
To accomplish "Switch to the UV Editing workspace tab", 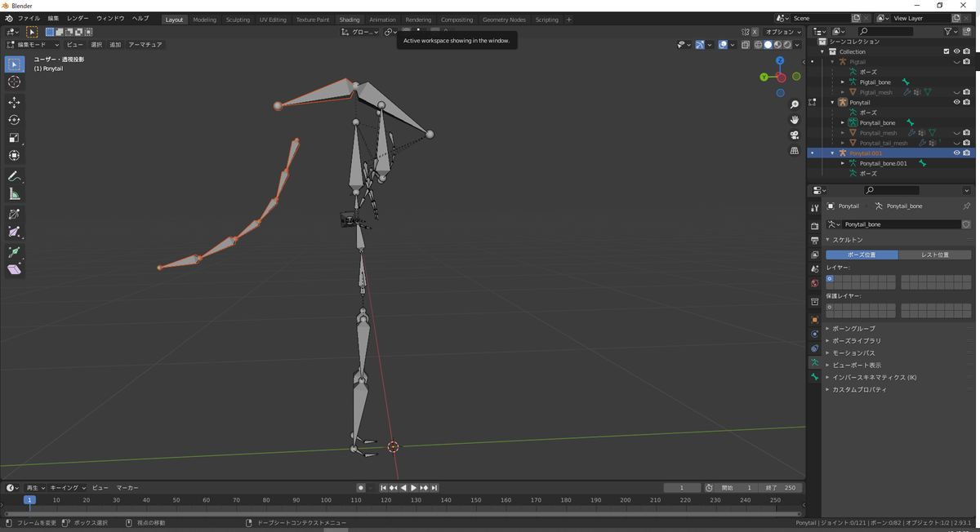I will (274, 20).
